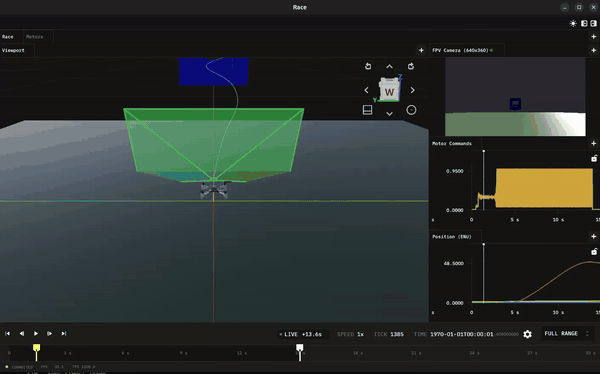Click the drone model in the viewport

click(214, 189)
